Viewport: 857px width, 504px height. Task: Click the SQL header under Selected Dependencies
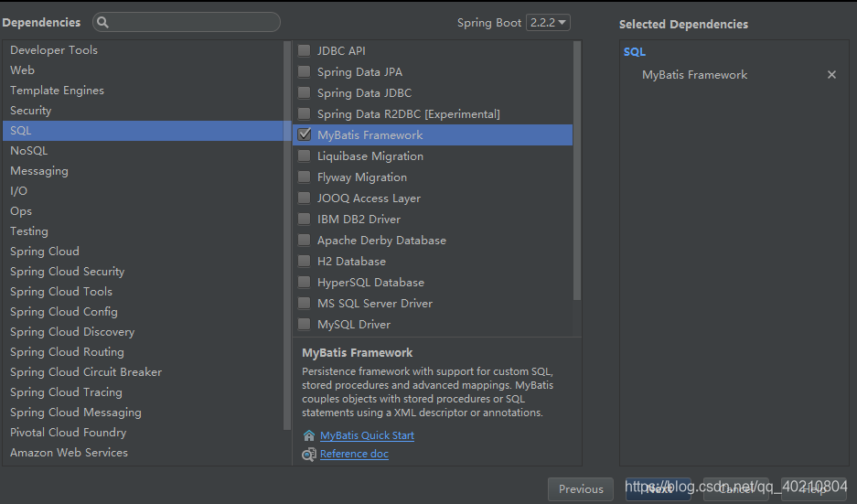pos(635,52)
